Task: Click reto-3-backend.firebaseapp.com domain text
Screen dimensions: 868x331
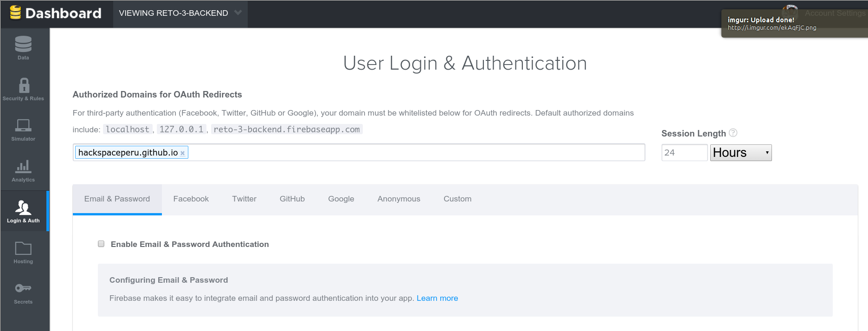Action: (x=287, y=130)
